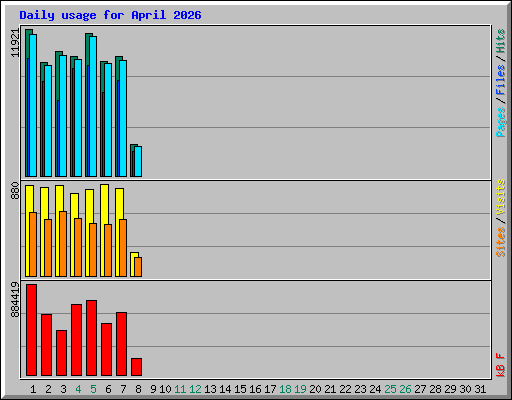Click the red KB bar for day 3
512x400 pixels.
coord(61,353)
